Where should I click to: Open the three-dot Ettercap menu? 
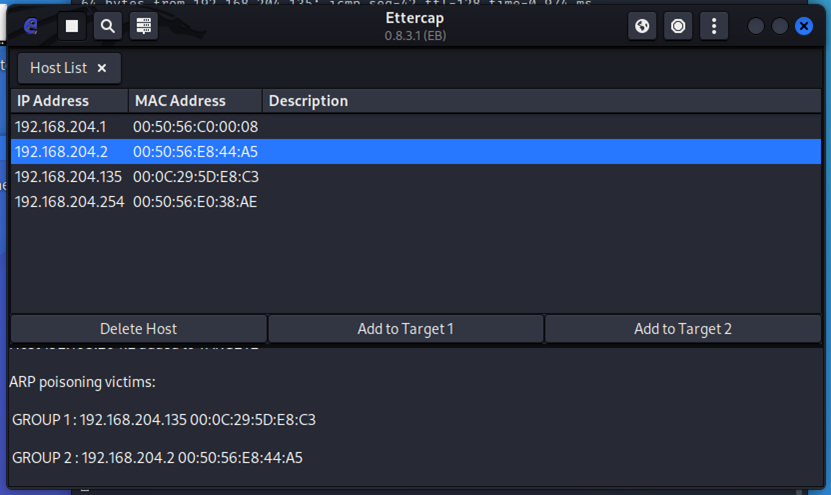click(x=714, y=26)
